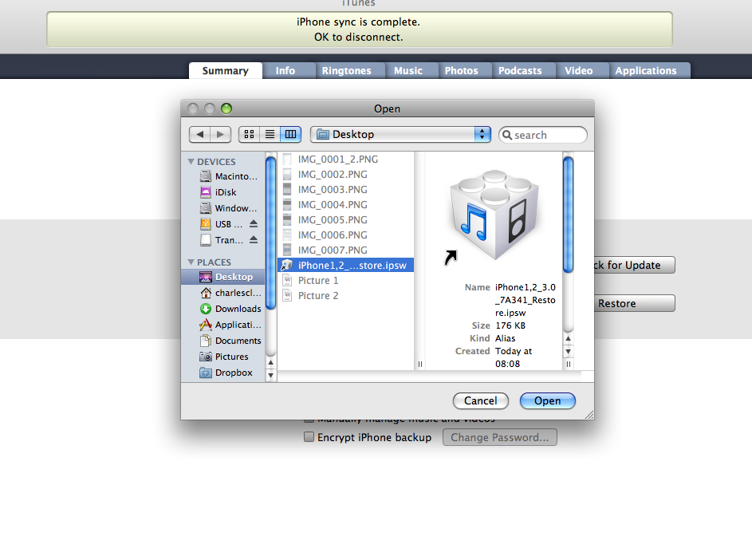The height and width of the screenshot is (560, 752).
Task: Click the Open button
Action: click(x=547, y=400)
